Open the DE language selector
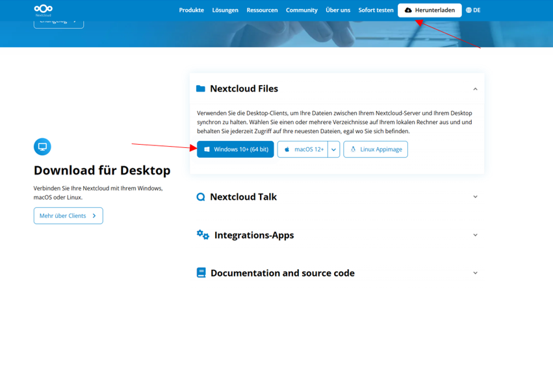 473,10
